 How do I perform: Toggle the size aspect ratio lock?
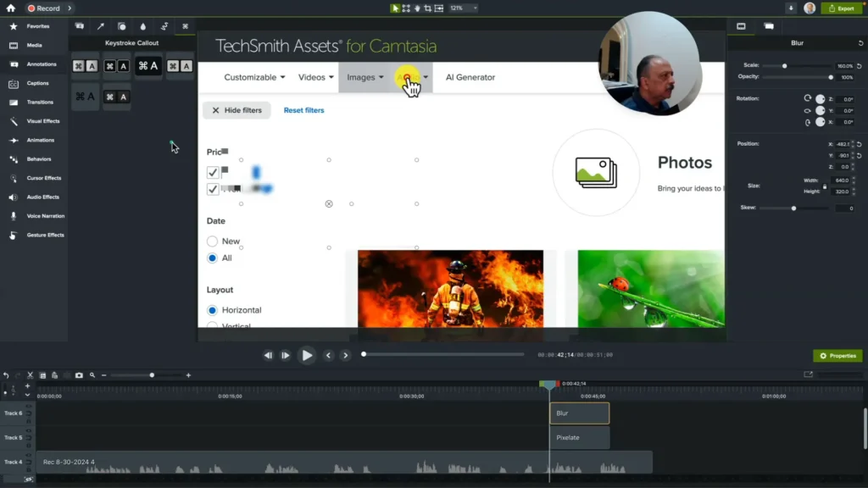(824, 186)
